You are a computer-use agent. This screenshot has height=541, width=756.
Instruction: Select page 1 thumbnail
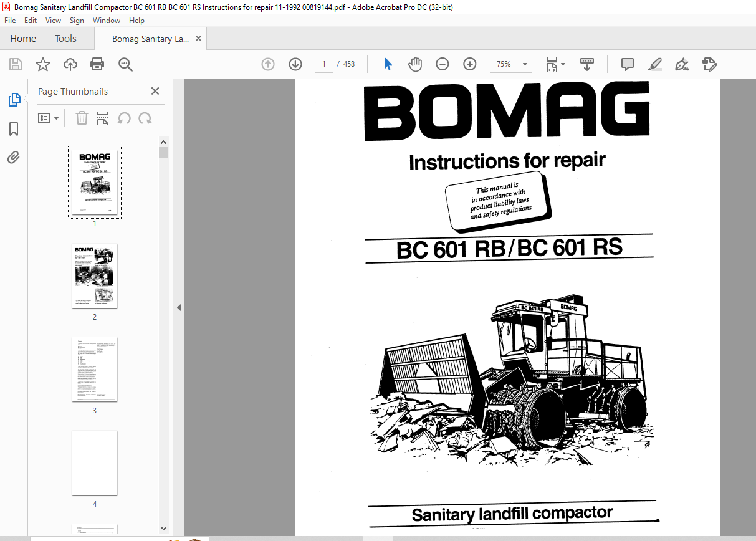95,182
